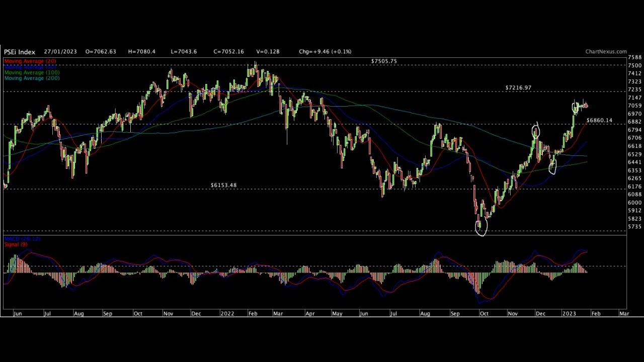This screenshot has width=644, height=362.
Task: Click the 7235 price axis value
Action: tap(634, 90)
